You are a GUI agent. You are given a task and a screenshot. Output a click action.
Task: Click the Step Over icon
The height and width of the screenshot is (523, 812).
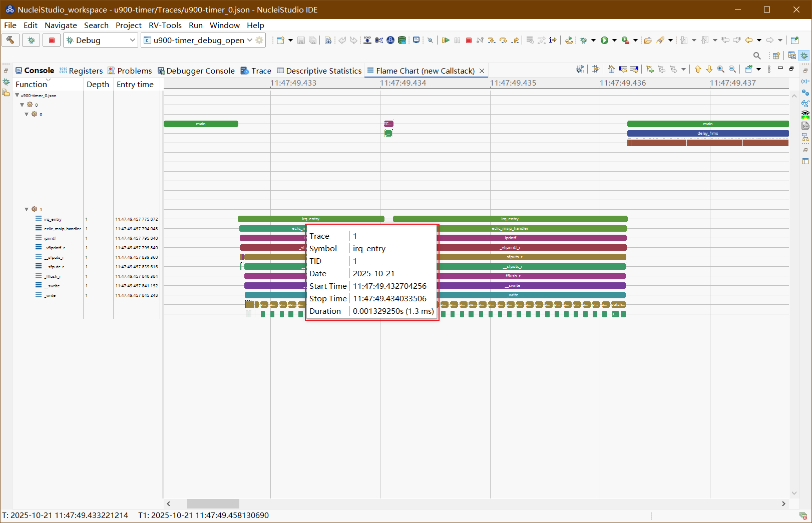503,40
